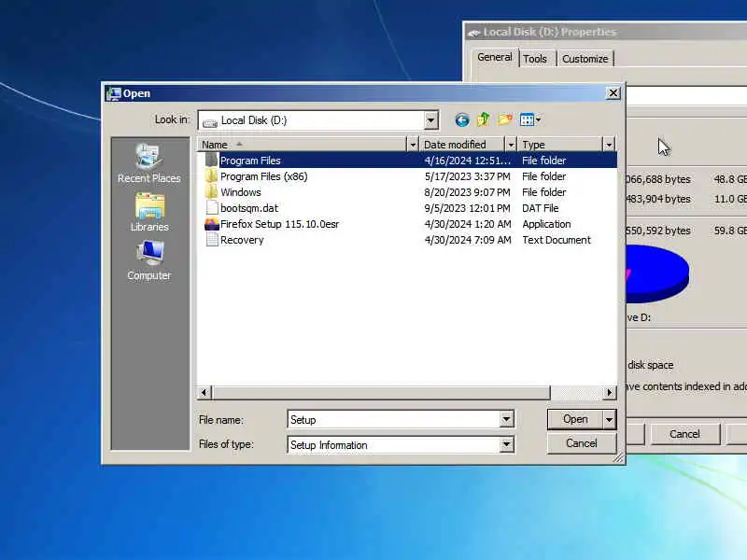Open the Type column filter dropdown
747x560 pixels.
click(x=609, y=145)
